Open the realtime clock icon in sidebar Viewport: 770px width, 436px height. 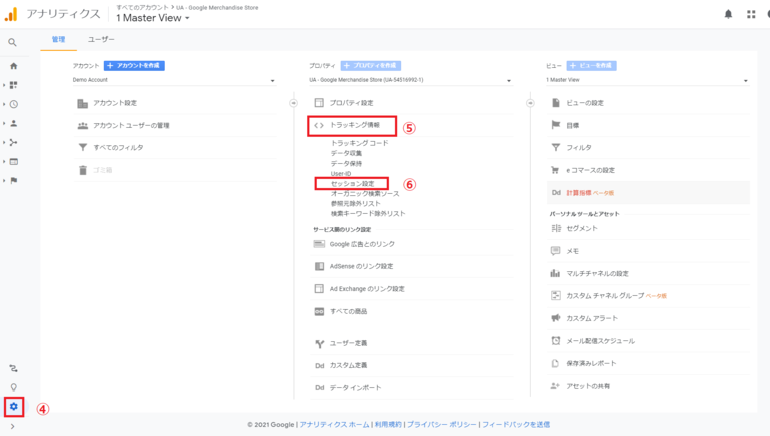(x=14, y=104)
